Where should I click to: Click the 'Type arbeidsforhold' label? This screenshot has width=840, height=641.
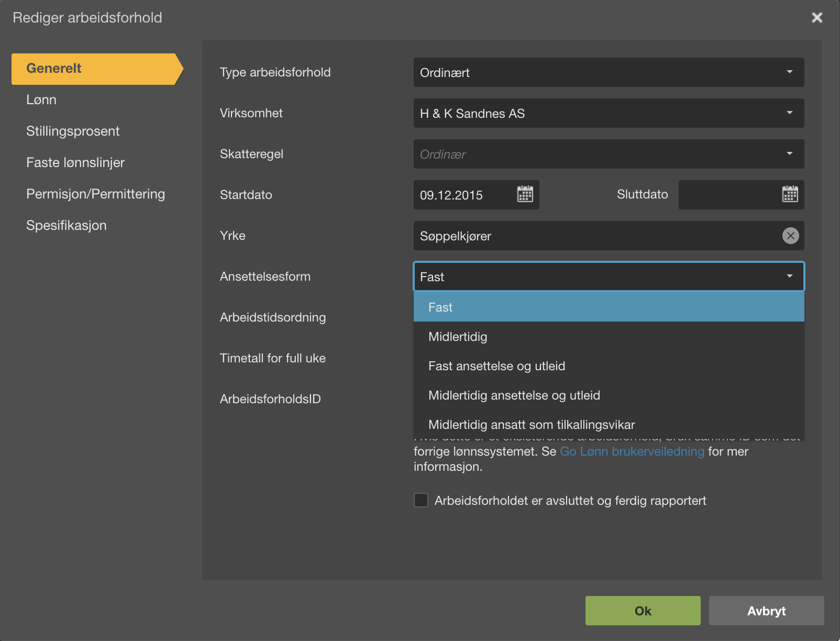275,72
